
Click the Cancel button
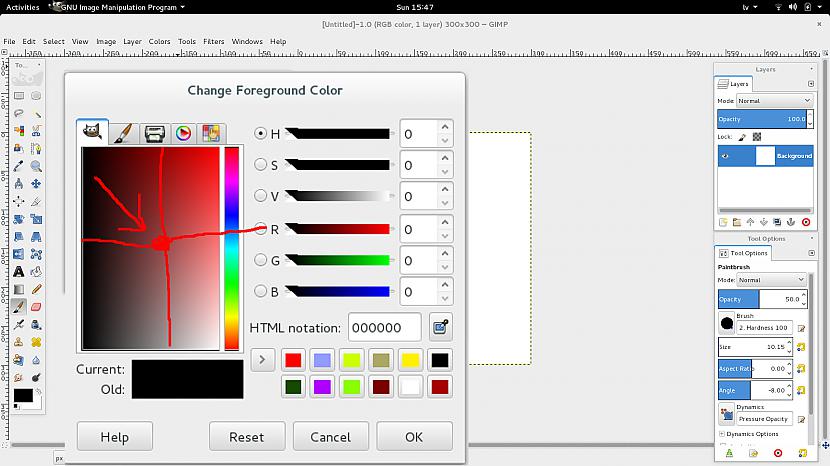pos(330,437)
